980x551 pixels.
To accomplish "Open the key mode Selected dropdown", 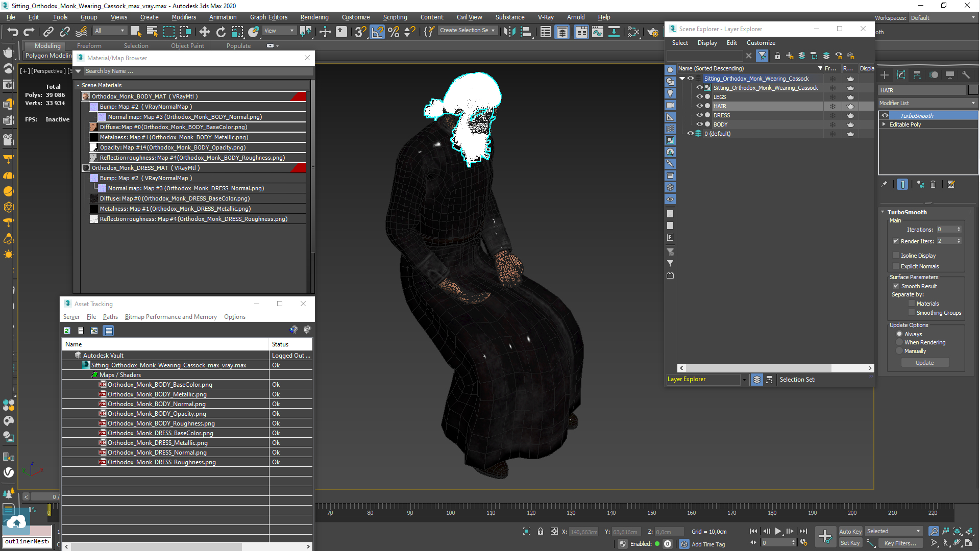I will 893,531.
